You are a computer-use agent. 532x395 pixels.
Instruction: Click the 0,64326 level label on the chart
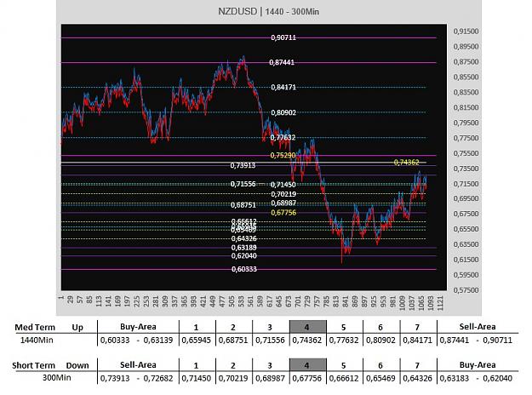[x=244, y=238]
